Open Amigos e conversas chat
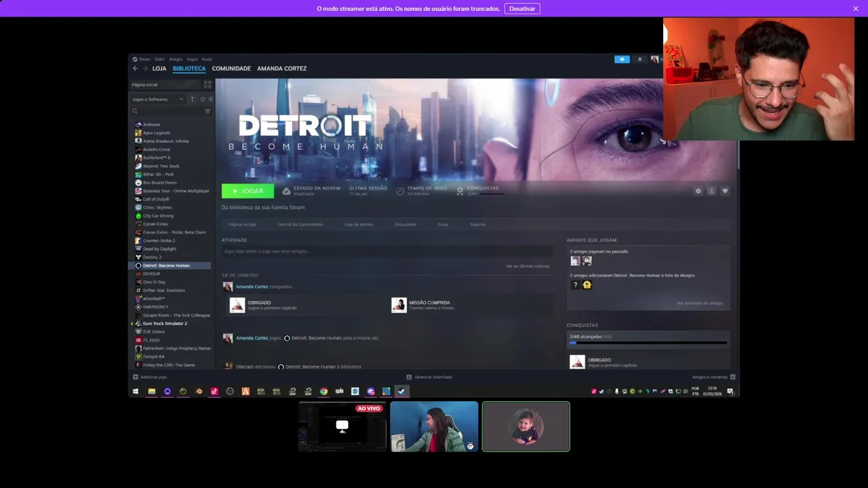Screen dimensions: 868x488 (713, 377)
